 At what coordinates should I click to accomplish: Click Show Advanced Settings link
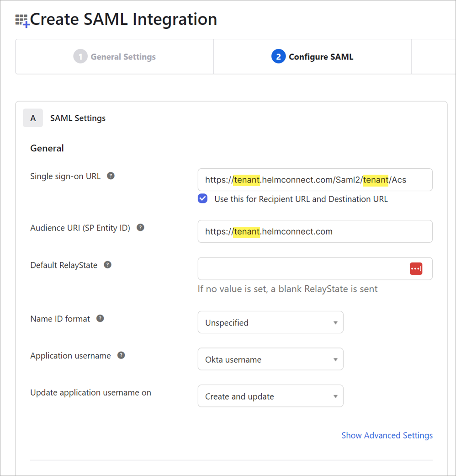tap(387, 435)
